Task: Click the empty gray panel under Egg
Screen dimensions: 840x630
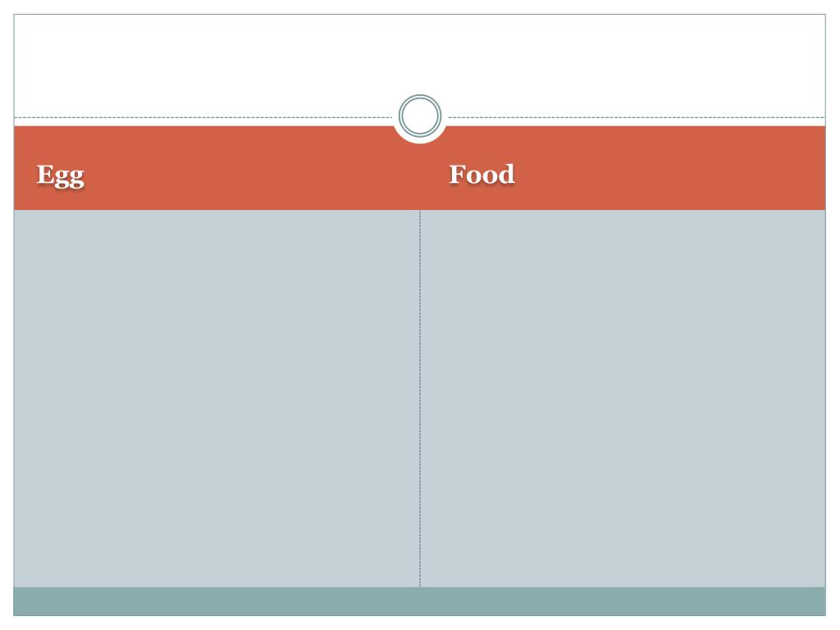Action: (x=217, y=398)
